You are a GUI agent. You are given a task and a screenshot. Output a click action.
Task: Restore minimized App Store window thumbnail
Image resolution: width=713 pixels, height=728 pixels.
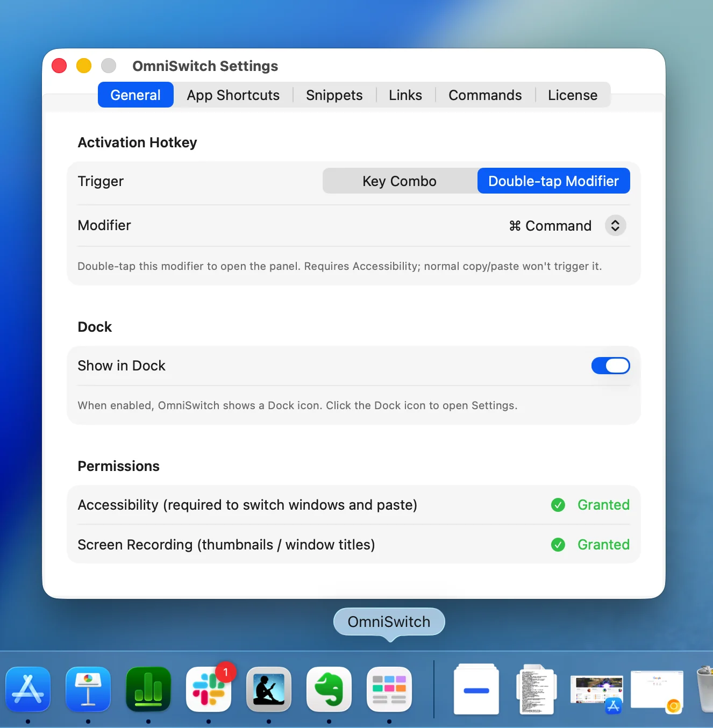tap(597, 694)
